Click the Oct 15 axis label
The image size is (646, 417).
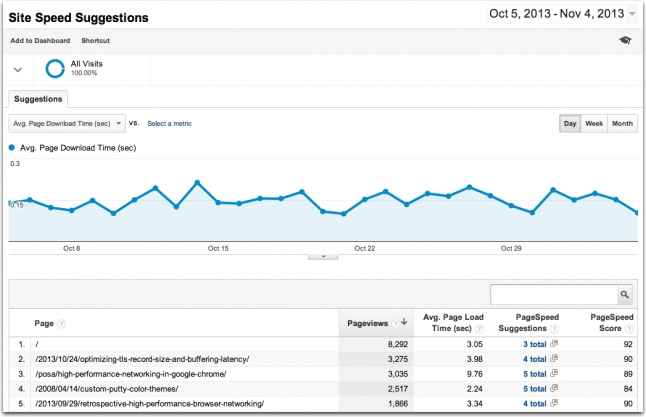218,248
